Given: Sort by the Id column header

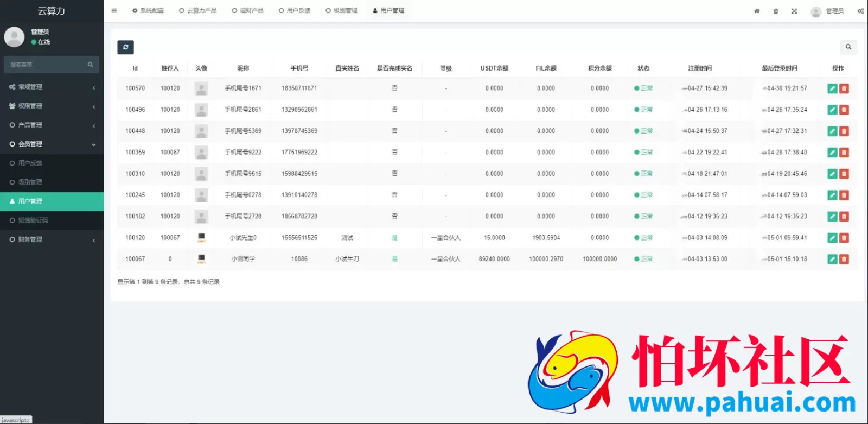Looking at the screenshot, I should click(135, 68).
